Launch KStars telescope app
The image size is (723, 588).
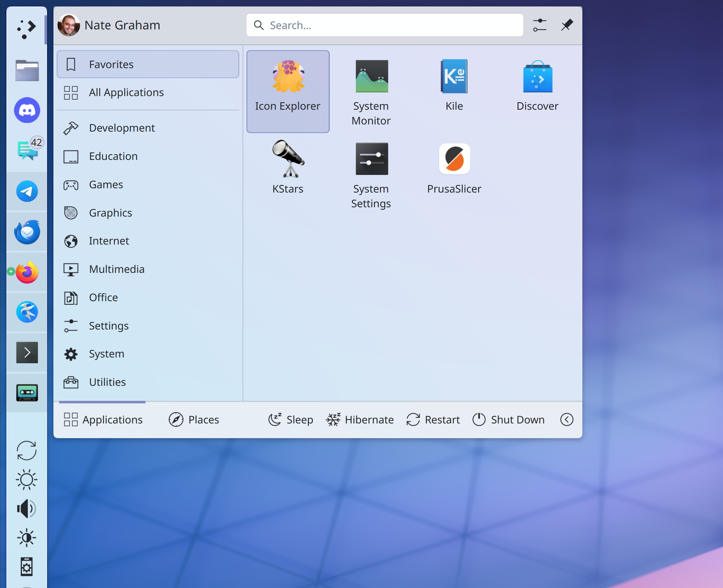pyautogui.click(x=288, y=174)
